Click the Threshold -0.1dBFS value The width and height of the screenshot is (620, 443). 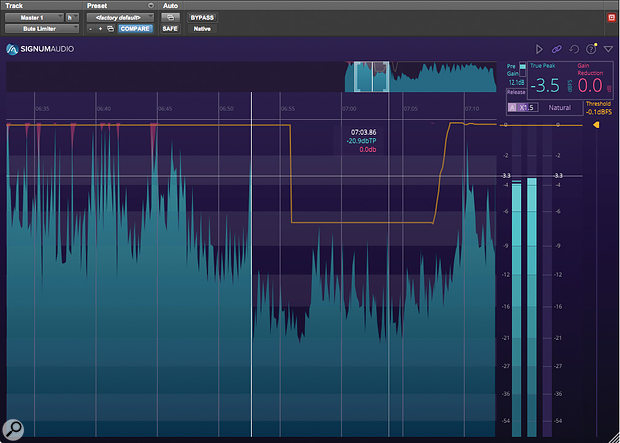[x=598, y=112]
